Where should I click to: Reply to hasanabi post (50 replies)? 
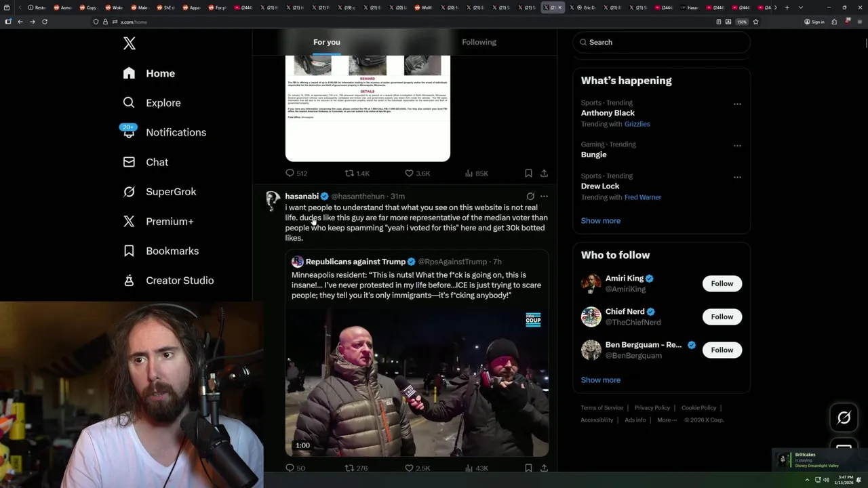tap(296, 468)
